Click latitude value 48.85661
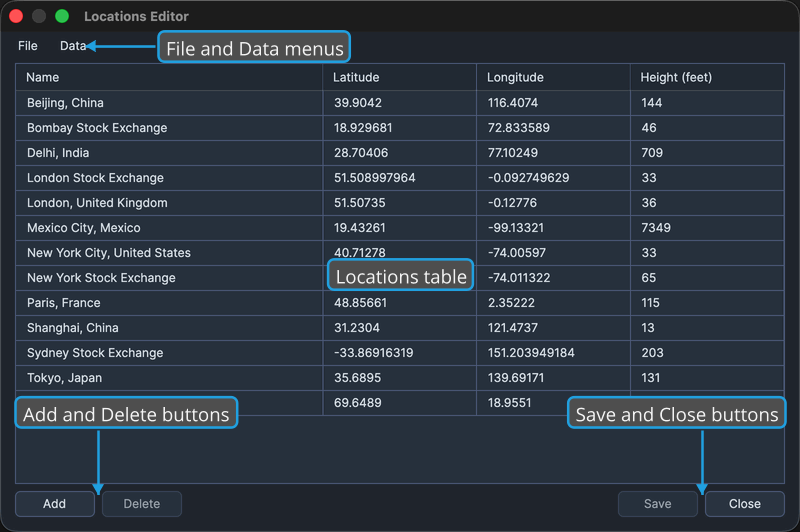800x532 pixels. (x=360, y=303)
